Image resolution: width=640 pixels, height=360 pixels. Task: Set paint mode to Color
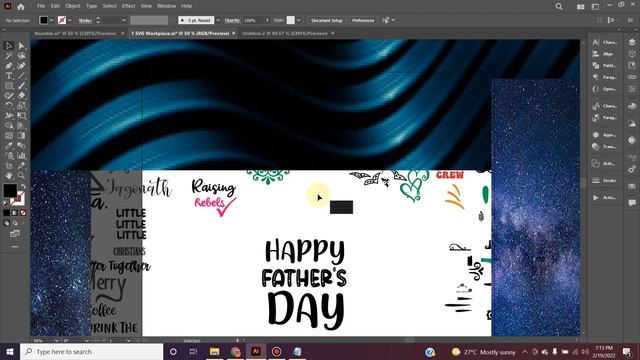(7, 213)
